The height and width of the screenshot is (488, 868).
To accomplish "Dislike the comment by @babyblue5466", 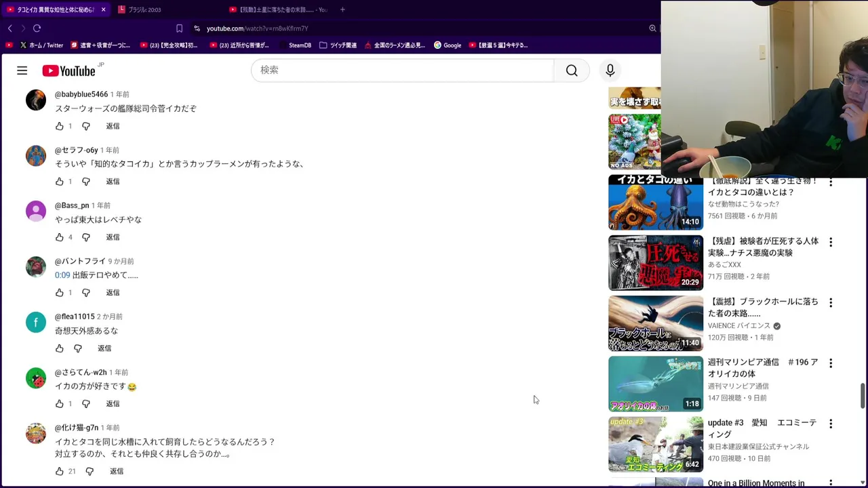I will pos(86,126).
